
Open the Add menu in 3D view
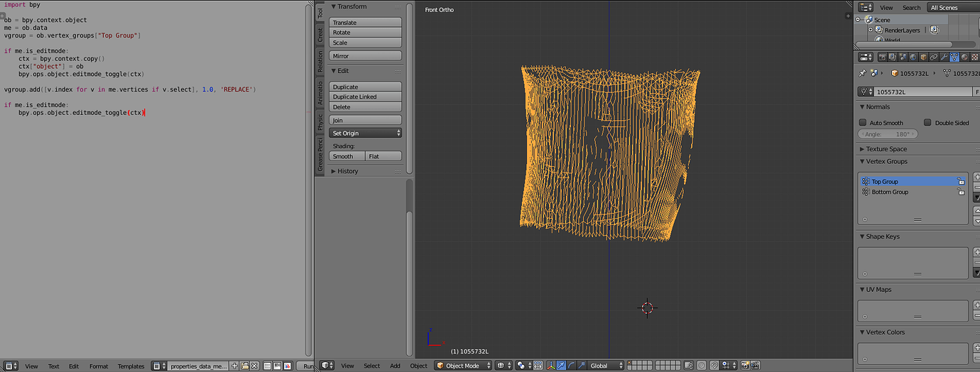395,366
